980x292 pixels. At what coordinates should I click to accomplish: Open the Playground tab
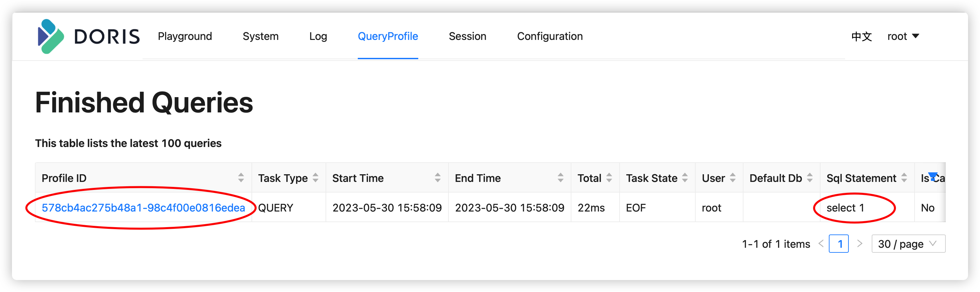tap(185, 37)
